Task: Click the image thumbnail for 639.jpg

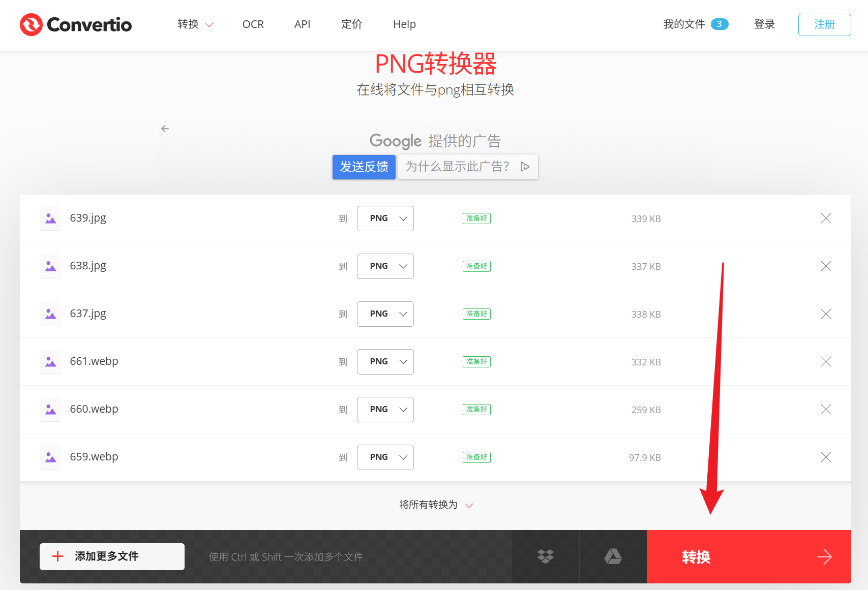Action: 50,218
